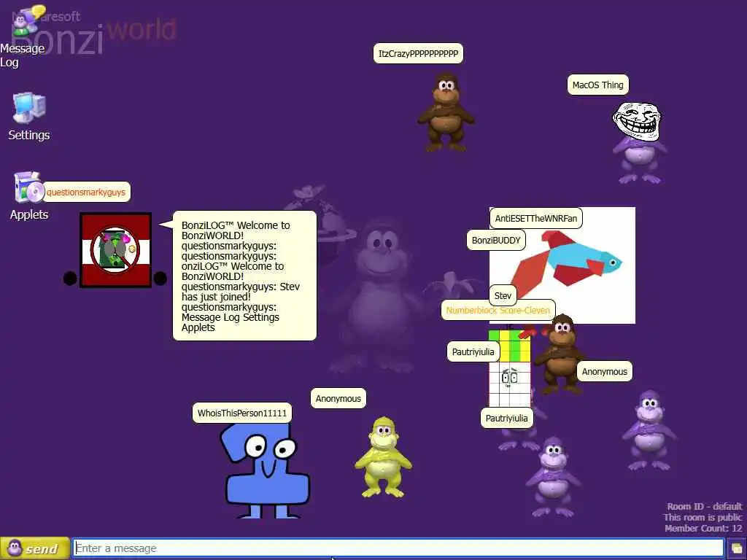Open the Settings computer icon
This screenshot has height=560, width=747.
[x=29, y=108]
